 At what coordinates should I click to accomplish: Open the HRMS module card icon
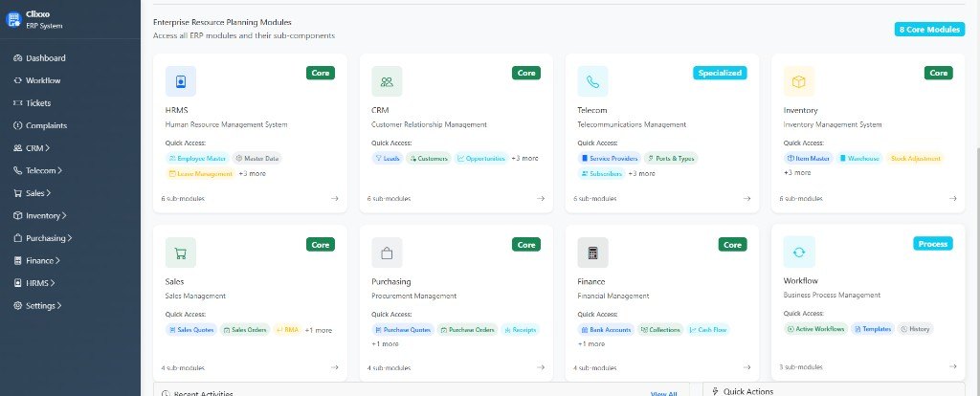[x=181, y=81]
